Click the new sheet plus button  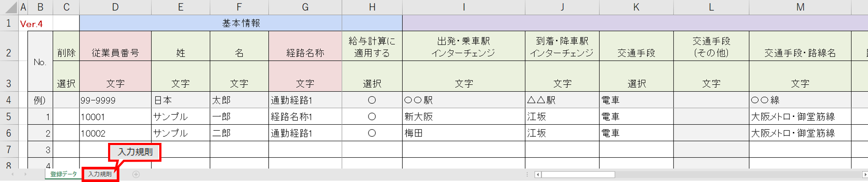pyautogui.click(x=136, y=174)
